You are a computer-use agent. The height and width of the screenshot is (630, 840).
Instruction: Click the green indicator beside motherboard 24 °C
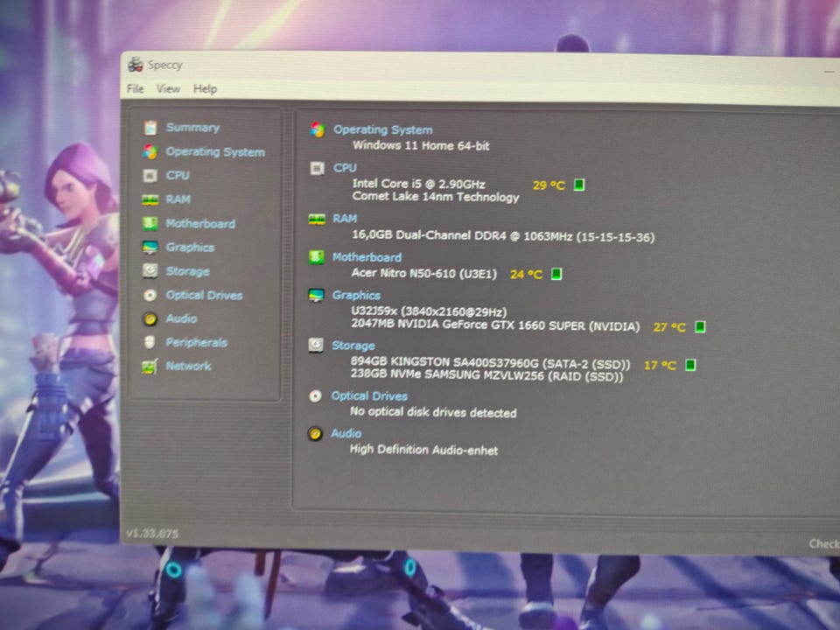click(x=556, y=274)
